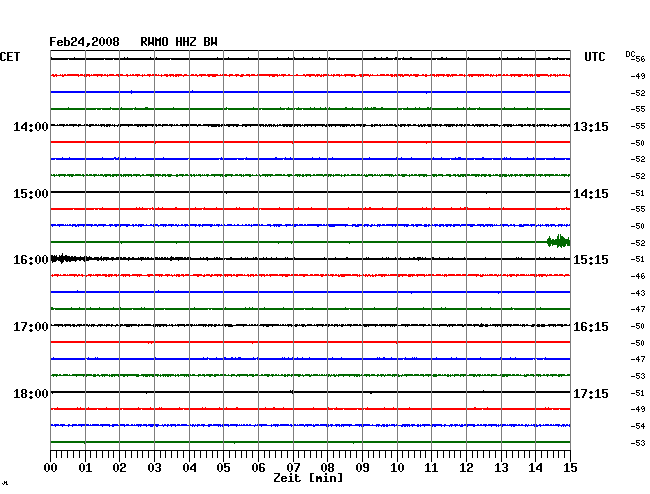Image resolution: width=650 pixels, height=494 pixels.
Task: Select minute tick label 03
Action: pos(154,467)
